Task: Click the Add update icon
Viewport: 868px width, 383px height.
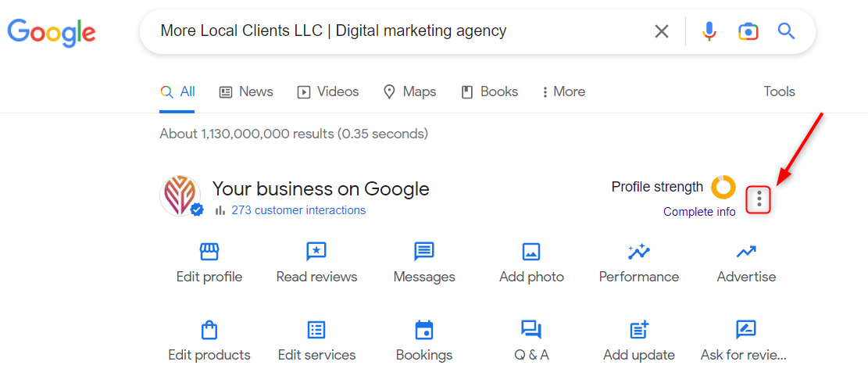Action: click(639, 331)
